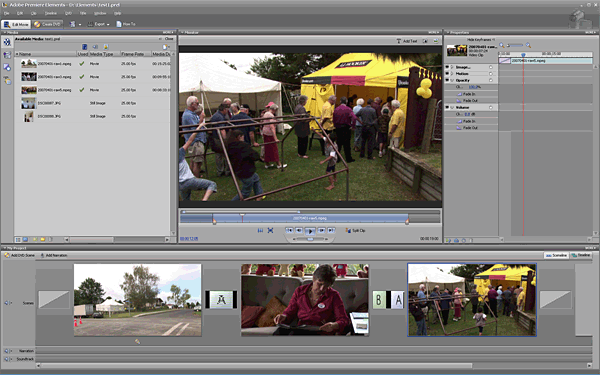
Task: Toggle video filter in Media panel
Action: point(85,47)
